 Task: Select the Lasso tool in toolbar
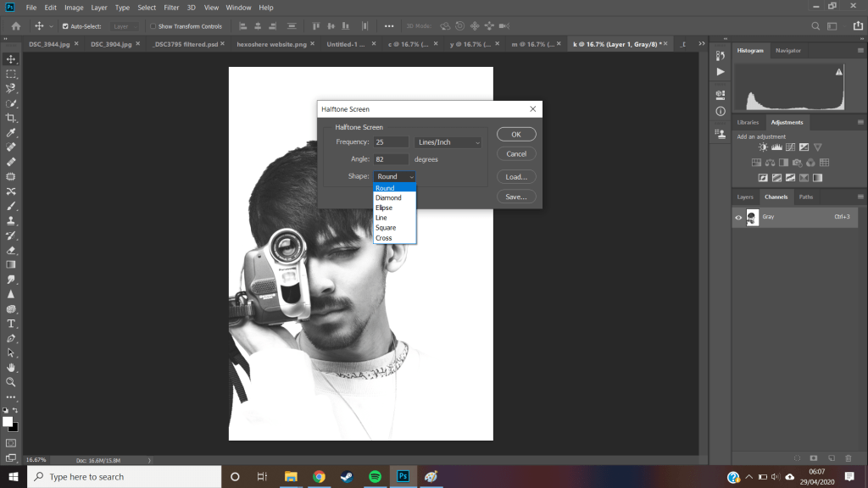coord(11,88)
